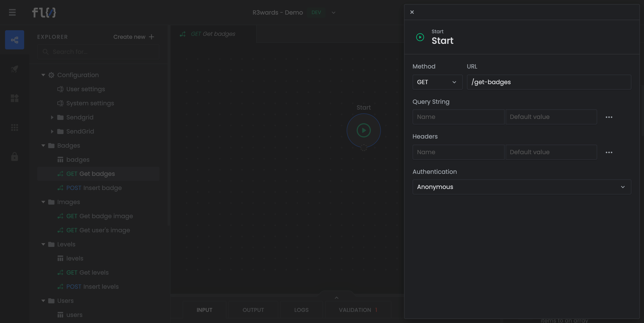
Task: Open the grid apps sidebar icon
Action: [15, 127]
